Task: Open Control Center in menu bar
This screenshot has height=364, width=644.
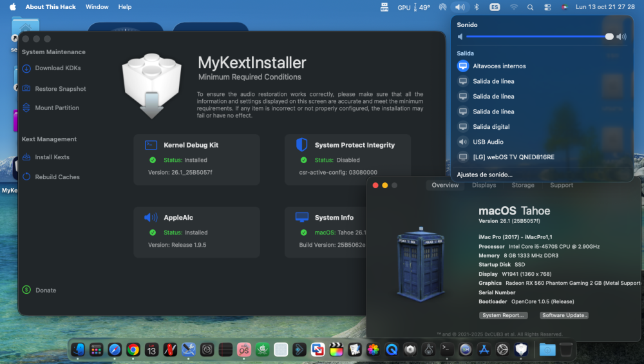Action: [x=547, y=7]
